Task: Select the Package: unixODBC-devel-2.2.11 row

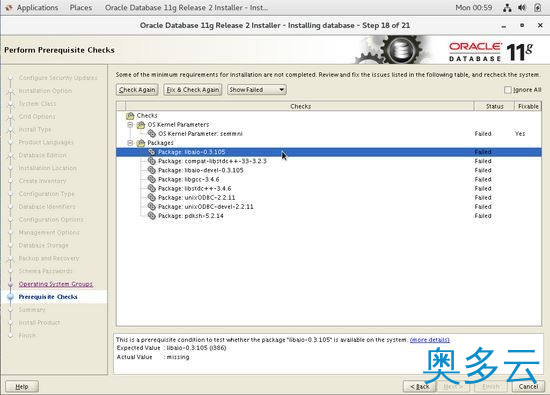Action: point(329,207)
